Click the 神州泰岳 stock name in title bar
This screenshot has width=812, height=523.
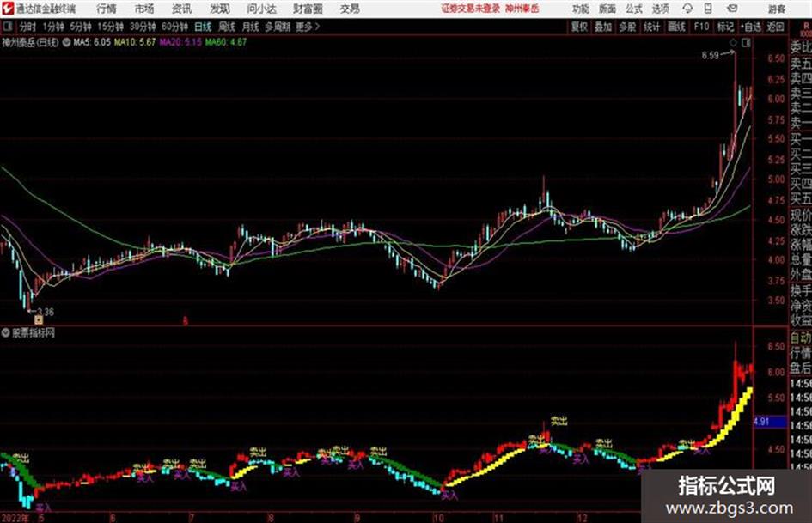(522, 9)
